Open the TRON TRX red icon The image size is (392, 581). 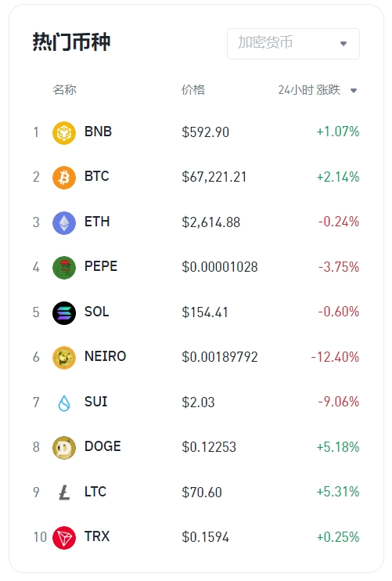(x=64, y=538)
